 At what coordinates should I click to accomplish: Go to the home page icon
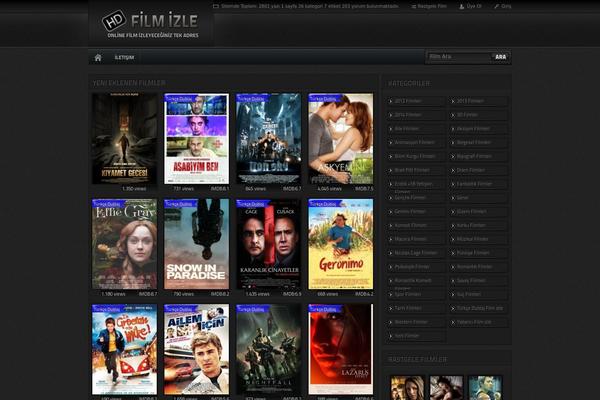tap(98, 57)
